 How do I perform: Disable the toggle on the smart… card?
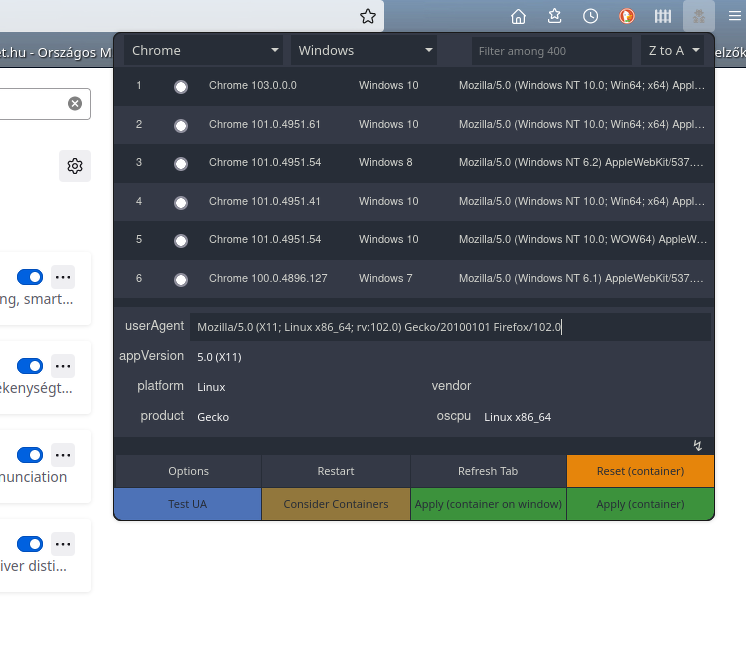tap(30, 277)
